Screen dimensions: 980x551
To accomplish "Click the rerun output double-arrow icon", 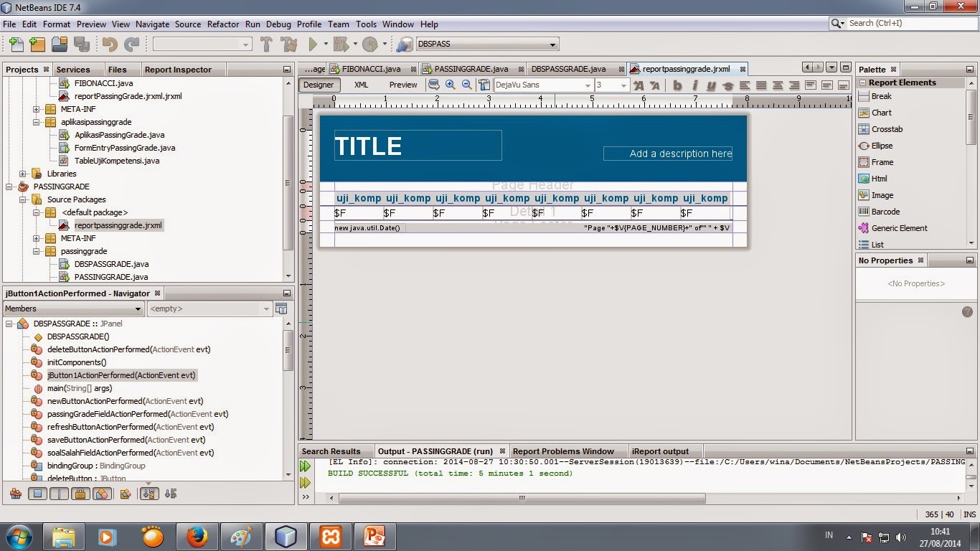I will (305, 466).
